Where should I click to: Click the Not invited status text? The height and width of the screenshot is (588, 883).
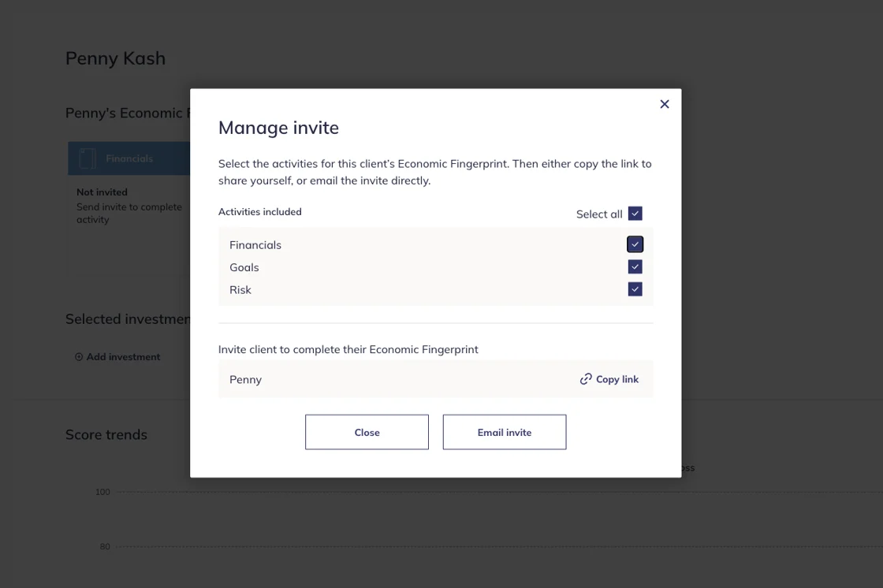coord(102,192)
